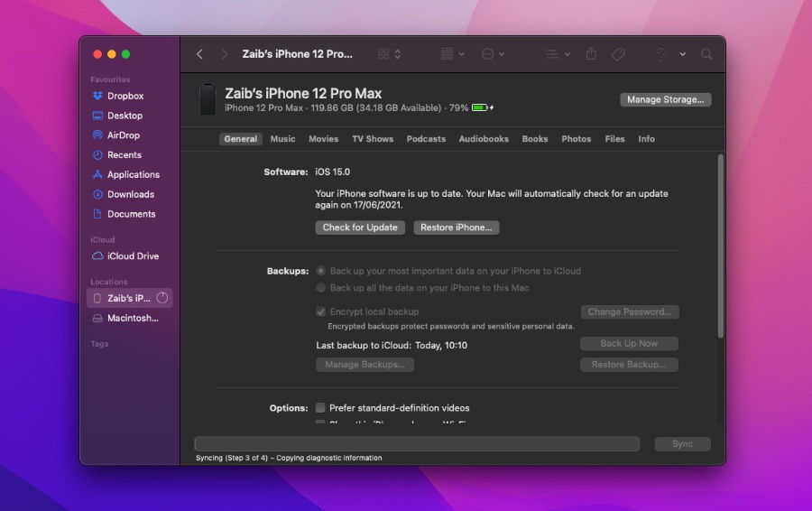The width and height of the screenshot is (812, 511).
Task: Switch to the Audiobooks tab
Action: point(484,139)
